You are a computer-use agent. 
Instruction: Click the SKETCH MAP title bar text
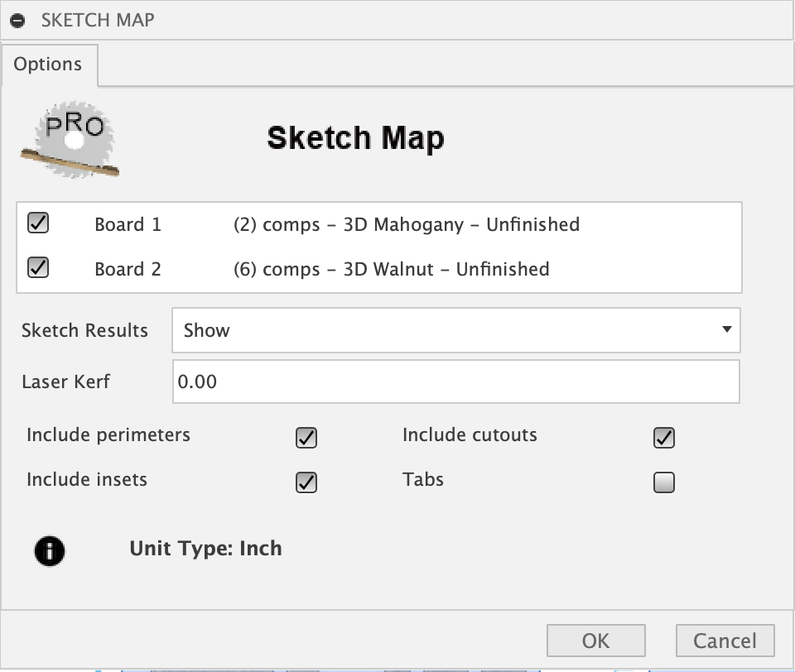tap(98, 20)
